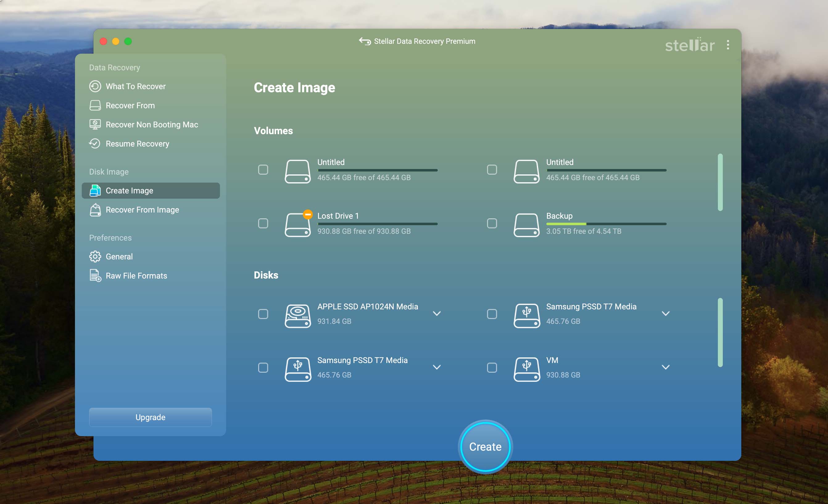Click the Lost Drive 1 volume name
This screenshot has height=504, width=828.
tap(338, 216)
